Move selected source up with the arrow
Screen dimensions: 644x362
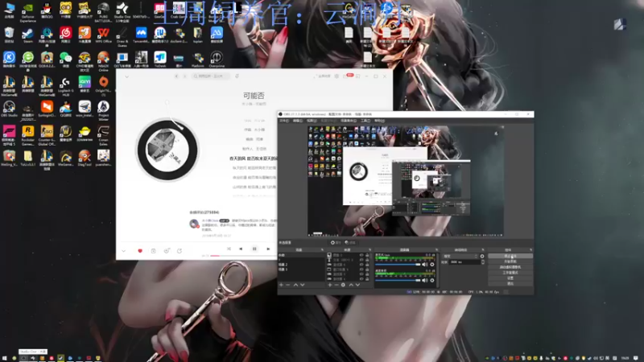(351, 285)
